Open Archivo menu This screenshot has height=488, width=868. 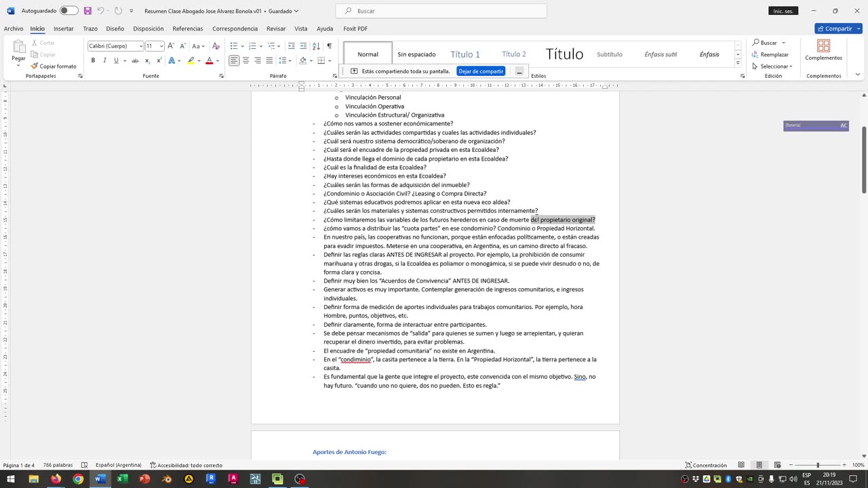(13, 28)
